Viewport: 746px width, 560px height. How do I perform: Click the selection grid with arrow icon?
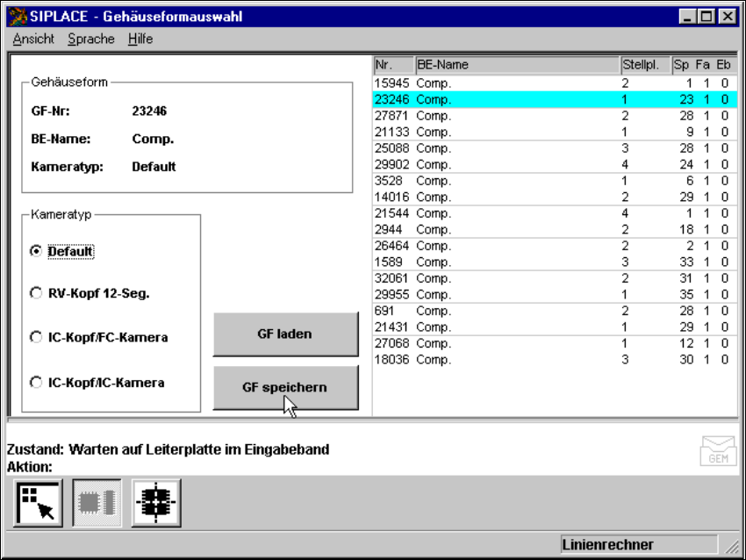38,503
